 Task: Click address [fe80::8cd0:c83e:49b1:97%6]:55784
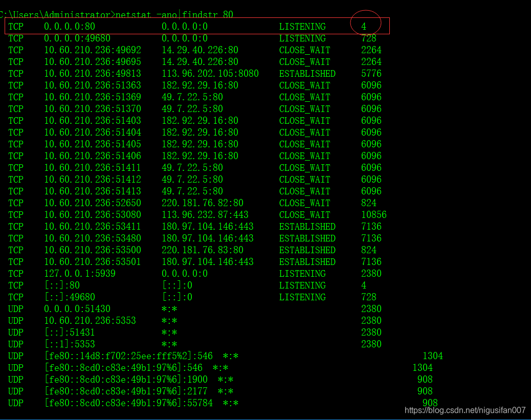pyautogui.click(x=129, y=403)
